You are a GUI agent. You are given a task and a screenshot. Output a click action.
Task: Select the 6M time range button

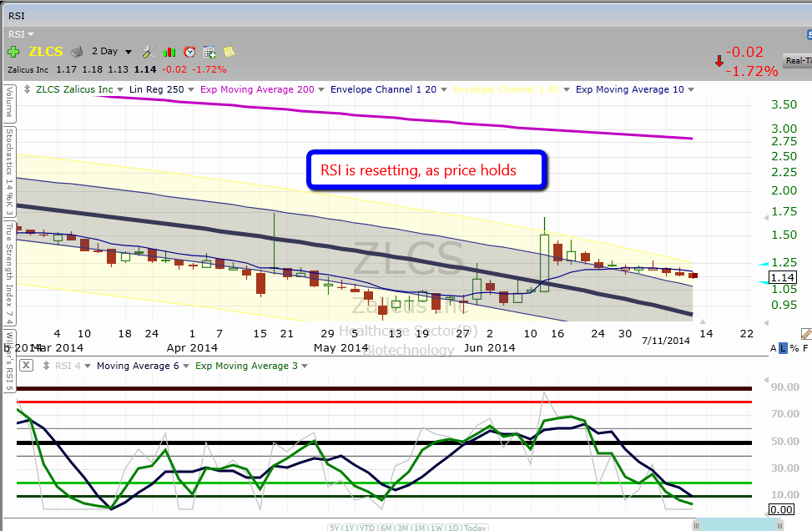[x=386, y=528]
